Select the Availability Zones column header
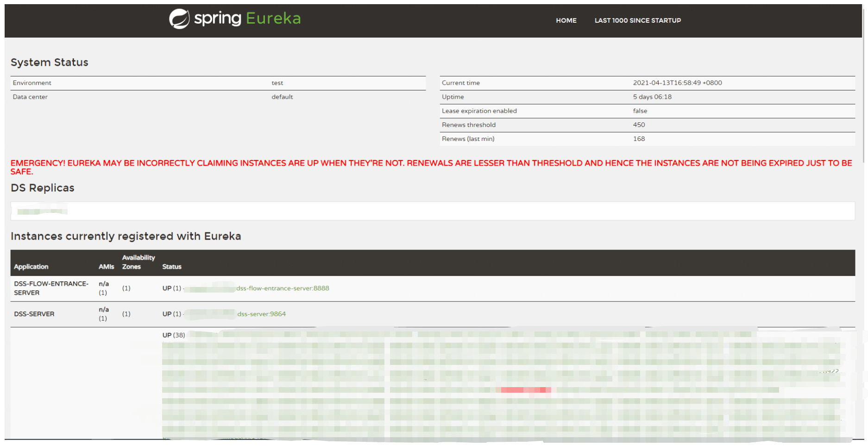This screenshot has width=868, height=446. (x=138, y=262)
